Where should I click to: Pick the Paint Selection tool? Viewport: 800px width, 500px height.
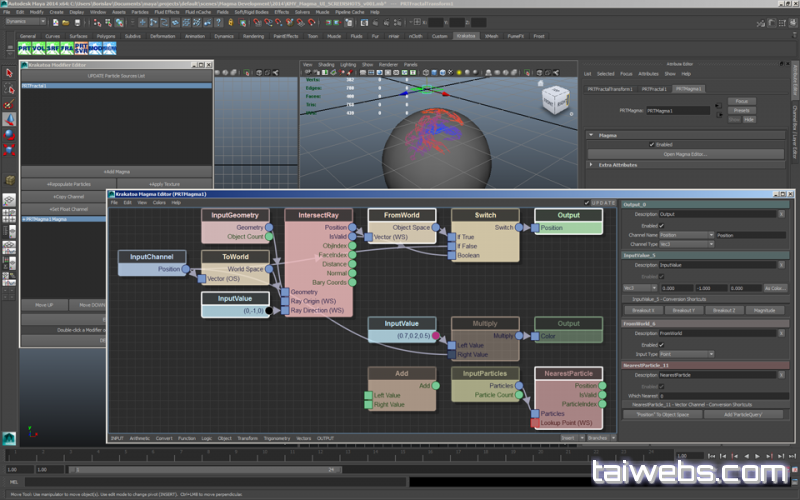tap(9, 103)
